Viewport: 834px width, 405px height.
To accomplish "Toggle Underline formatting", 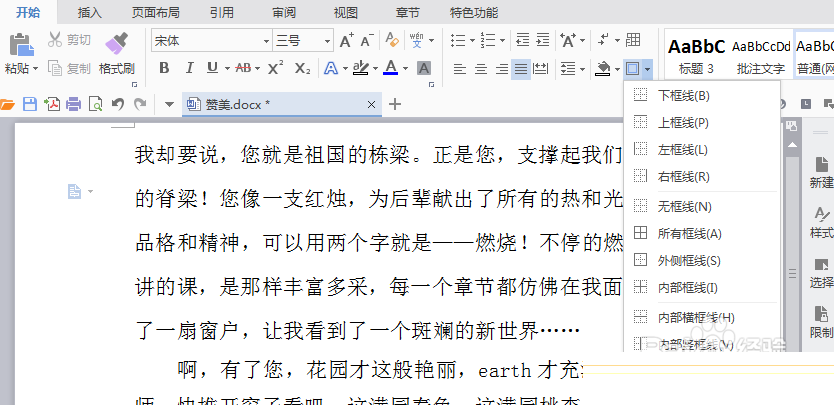I will [213, 68].
